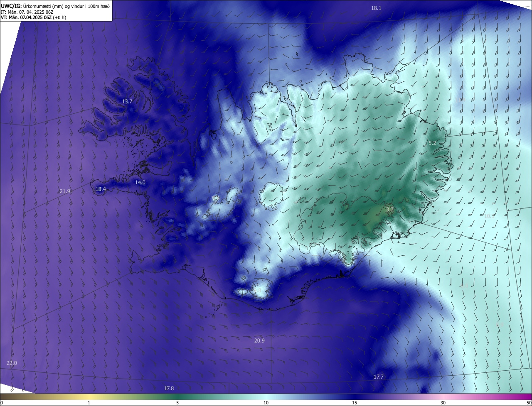
Task: Click the 17.7 value label
Action: coord(379,377)
